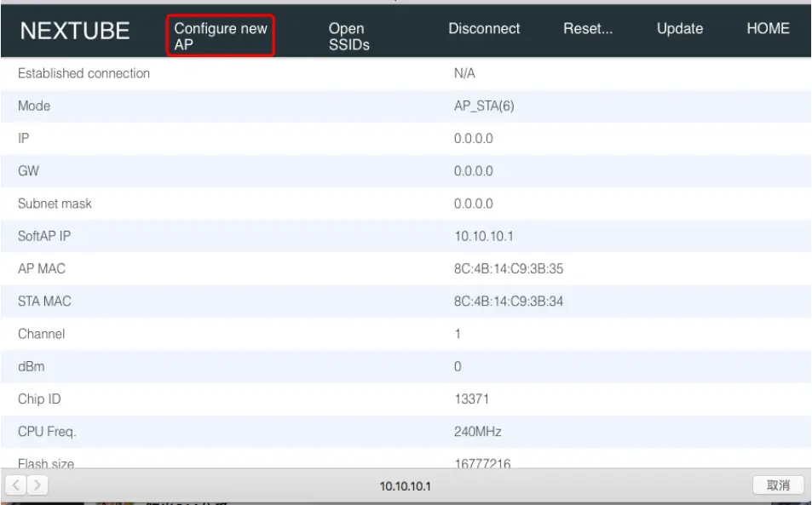Select the 240MHz CPU frequency value
This screenshot has height=505, width=812.
pos(477,432)
